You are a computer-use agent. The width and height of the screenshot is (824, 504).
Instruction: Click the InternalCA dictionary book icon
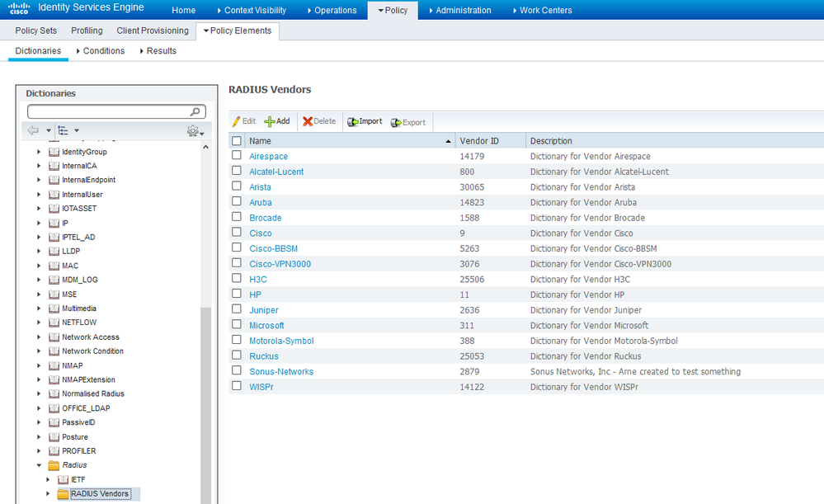click(54, 166)
